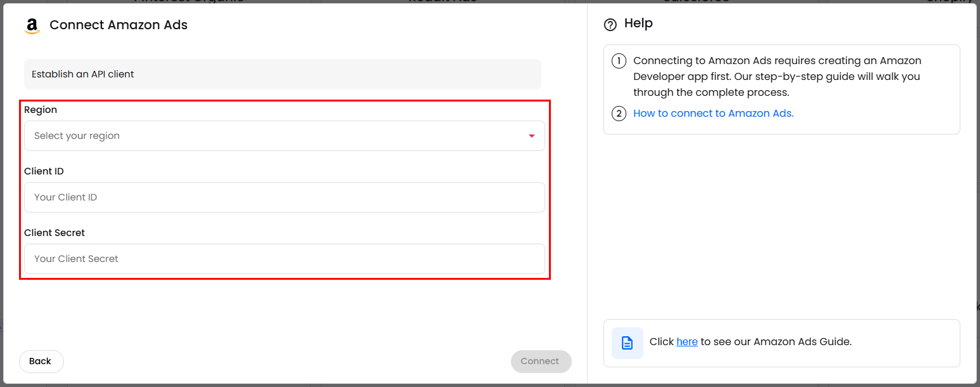Click the Connect Amazon Ads heading
This screenshot has width=980, height=387.
point(119,25)
